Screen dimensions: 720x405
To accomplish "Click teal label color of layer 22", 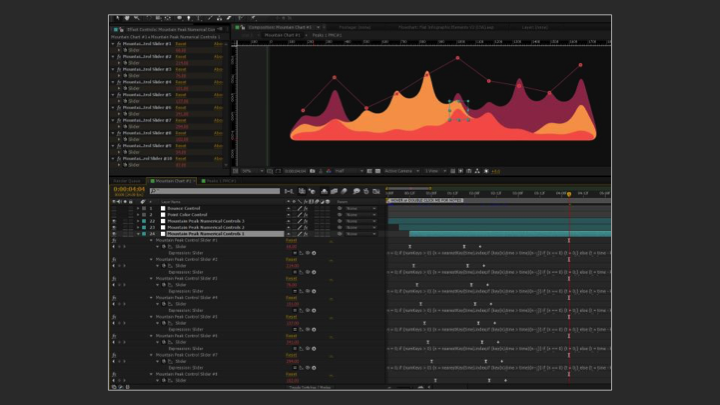I will (x=144, y=221).
